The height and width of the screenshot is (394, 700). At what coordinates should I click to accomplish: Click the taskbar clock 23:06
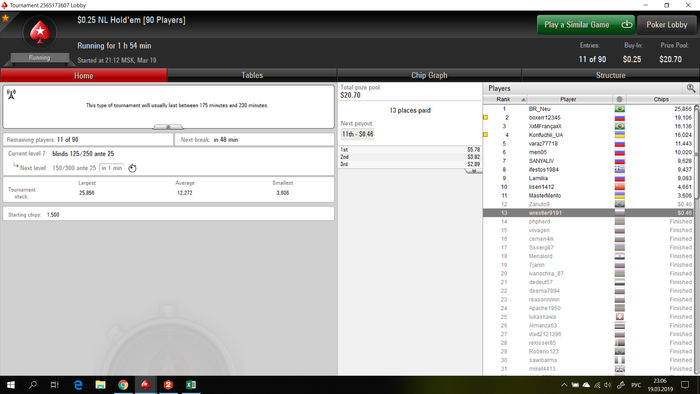tap(660, 385)
